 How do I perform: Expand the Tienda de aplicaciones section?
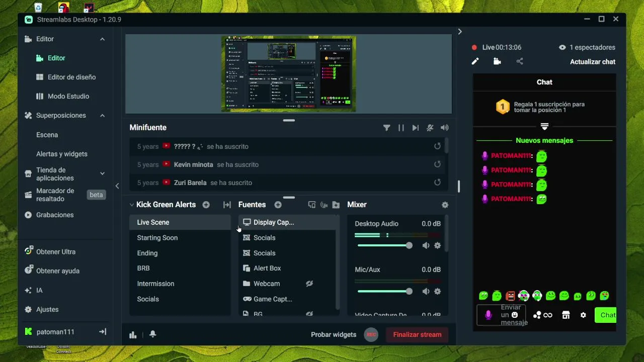click(x=102, y=174)
